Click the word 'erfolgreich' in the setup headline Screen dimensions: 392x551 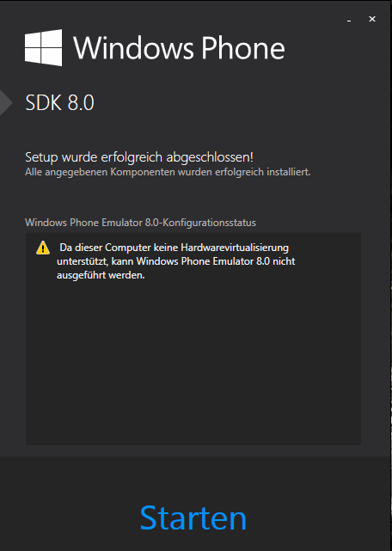[x=132, y=157]
